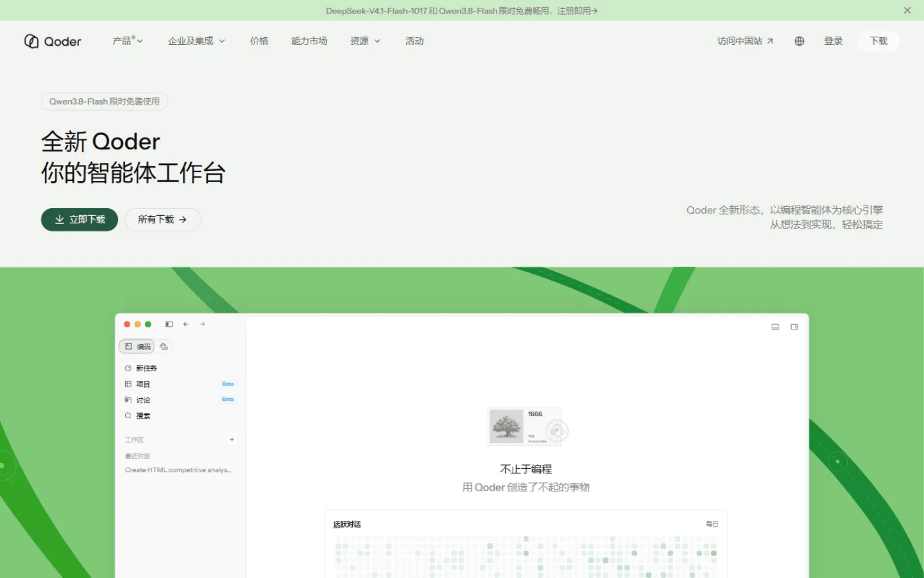Screen dimensions: 924x578
Task: Click the Qwen3.8-Flash 限时免费使用 pill
Action: pyautogui.click(x=105, y=101)
